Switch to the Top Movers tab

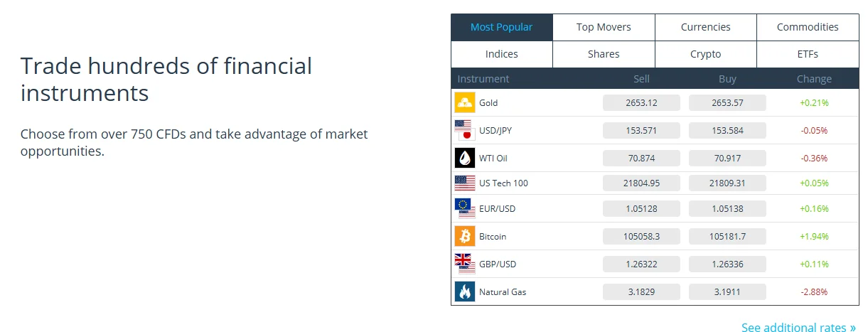[x=604, y=27]
